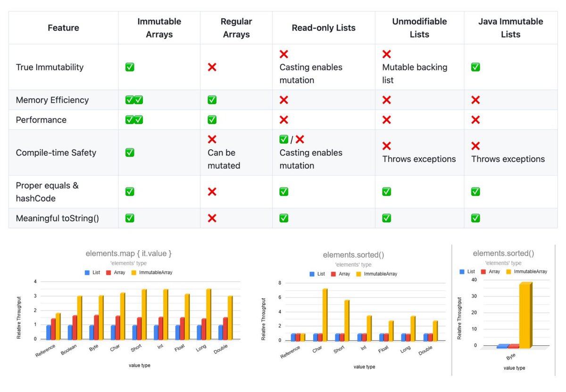This screenshot has width=566, height=392.
Task: Click green check for Read-only Lists equals & hashCode
Action: (x=284, y=192)
